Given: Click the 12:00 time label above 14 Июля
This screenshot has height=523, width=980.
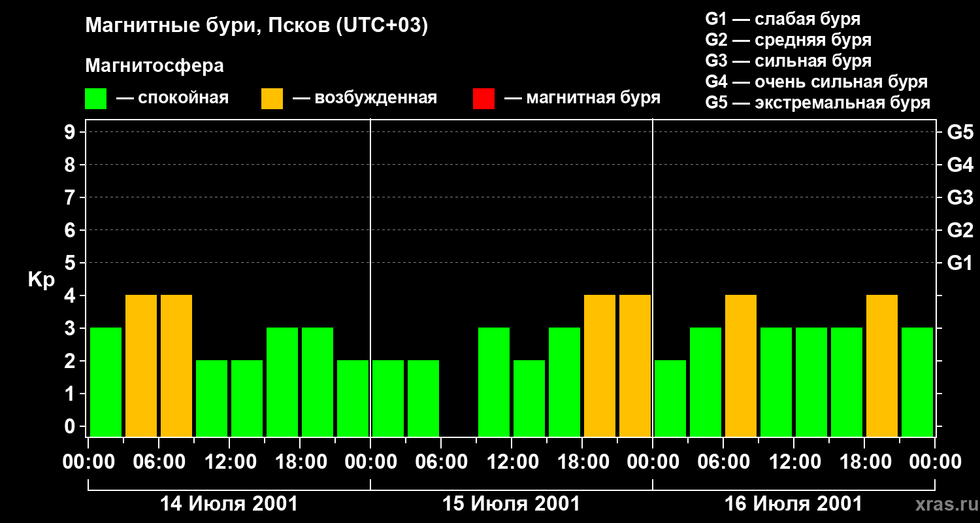Looking at the screenshot, I should coord(229,462).
